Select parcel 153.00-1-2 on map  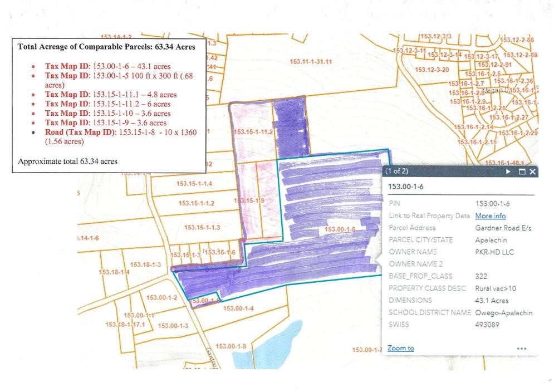(x=161, y=298)
